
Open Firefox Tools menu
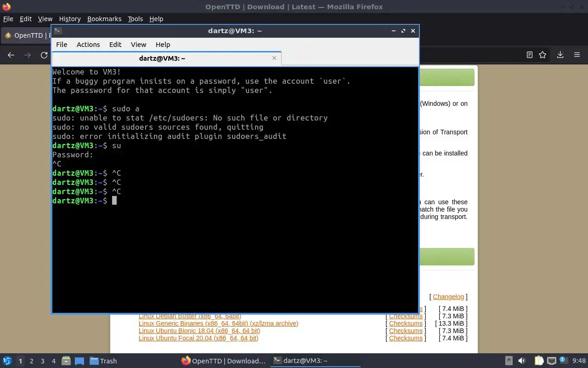[135, 19]
